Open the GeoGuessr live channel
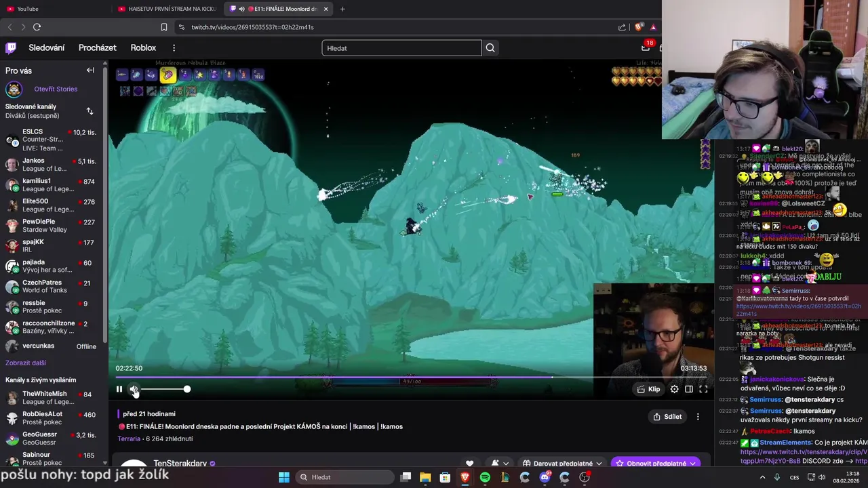The image size is (868, 488). point(52,439)
